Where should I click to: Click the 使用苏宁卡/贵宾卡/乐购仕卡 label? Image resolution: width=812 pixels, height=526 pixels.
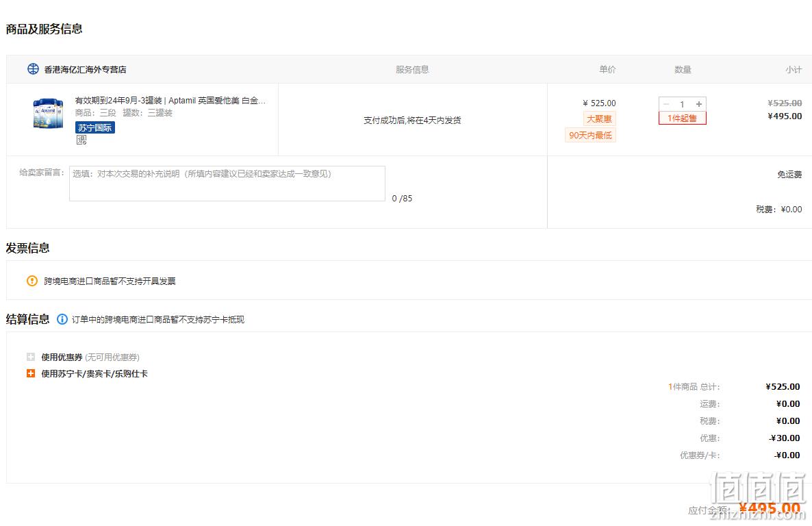click(94, 374)
